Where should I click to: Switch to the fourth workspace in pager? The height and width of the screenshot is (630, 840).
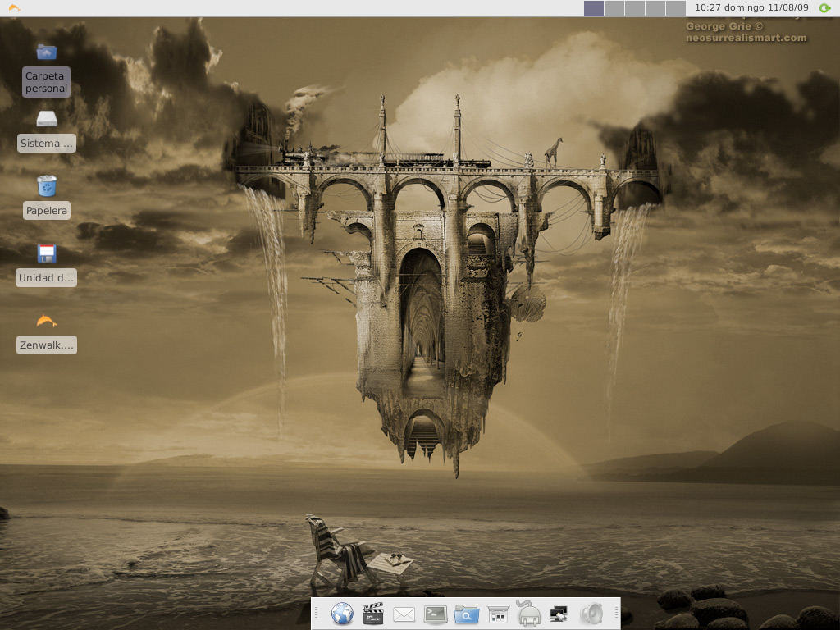[655, 7]
